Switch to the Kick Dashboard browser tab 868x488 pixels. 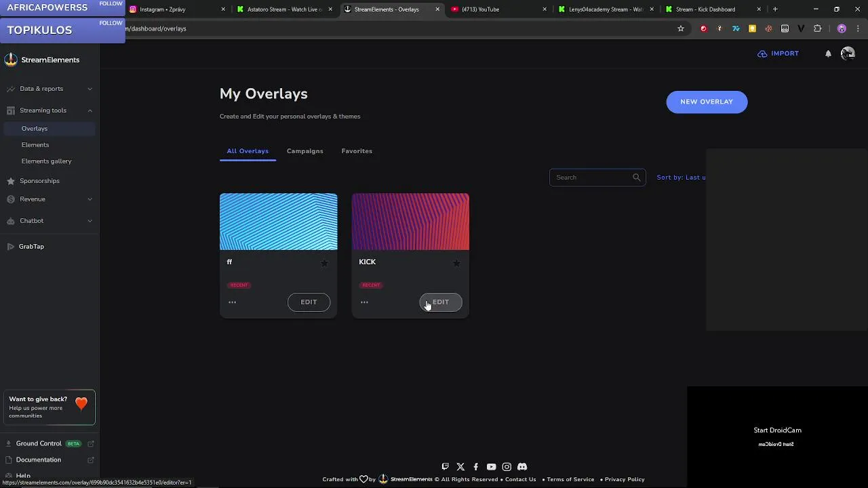coord(712,9)
